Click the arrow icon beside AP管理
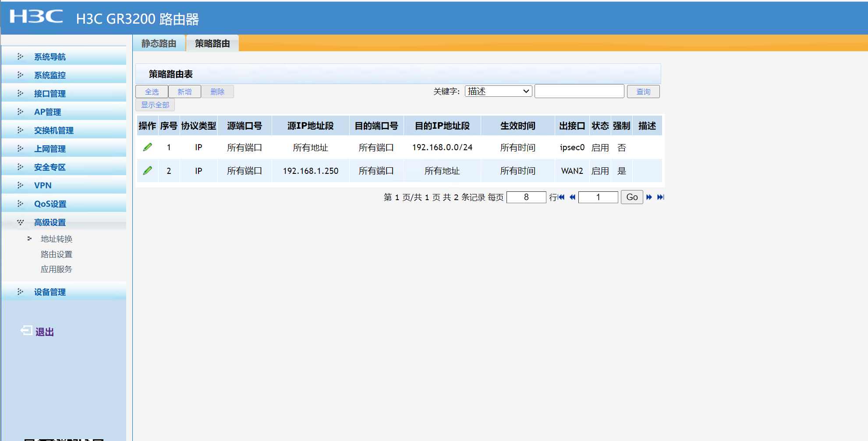This screenshot has width=868, height=441. [x=20, y=112]
